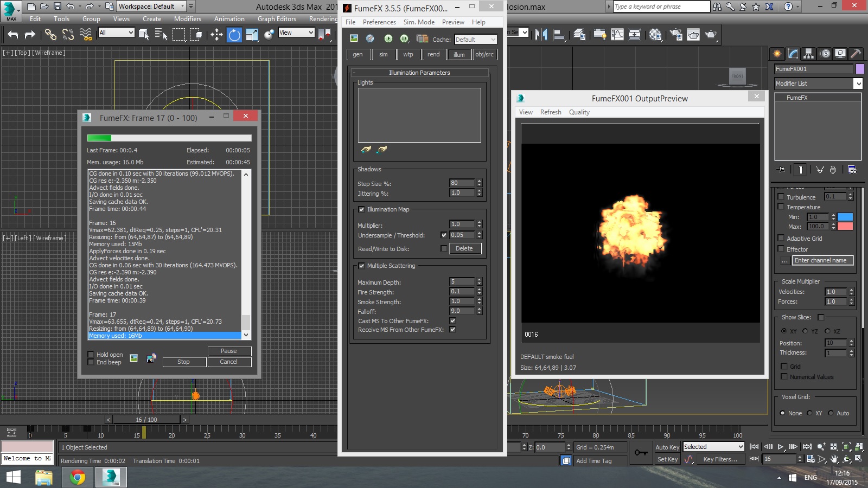Click the Stop simulation button
The width and height of the screenshot is (868, 488).
click(x=184, y=362)
